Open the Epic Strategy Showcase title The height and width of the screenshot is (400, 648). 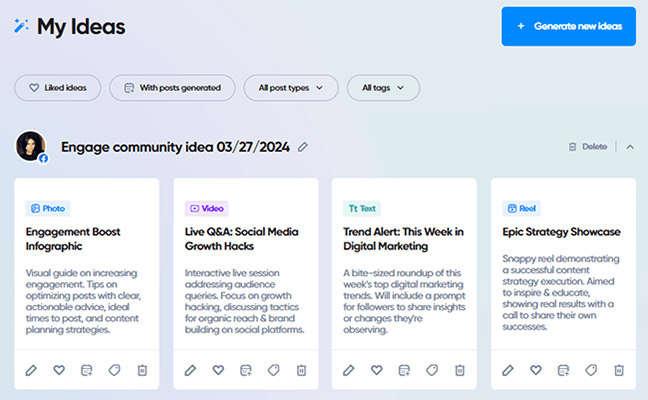coord(561,232)
